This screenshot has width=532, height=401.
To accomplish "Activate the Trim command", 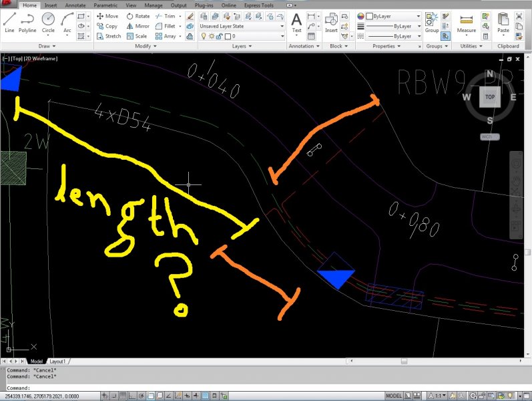I will coord(166,16).
